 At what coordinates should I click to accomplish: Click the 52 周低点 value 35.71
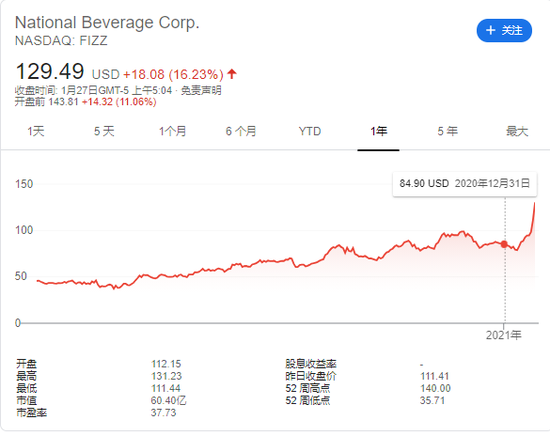click(x=432, y=400)
